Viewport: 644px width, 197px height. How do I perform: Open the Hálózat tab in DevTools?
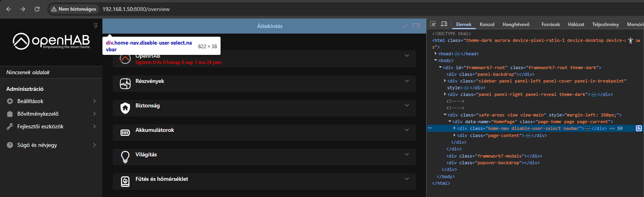tap(576, 24)
